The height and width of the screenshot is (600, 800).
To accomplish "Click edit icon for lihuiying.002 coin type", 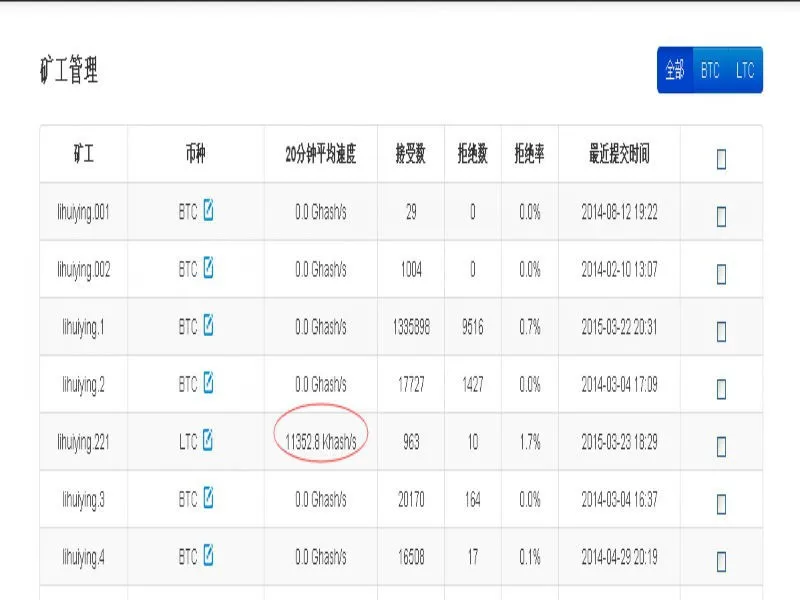I will (208, 267).
